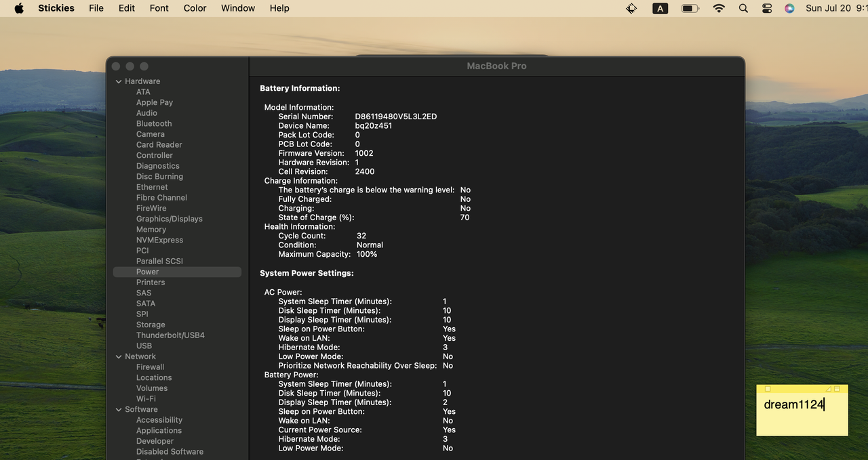
Task: Select Audio in the sidebar
Action: tap(146, 113)
